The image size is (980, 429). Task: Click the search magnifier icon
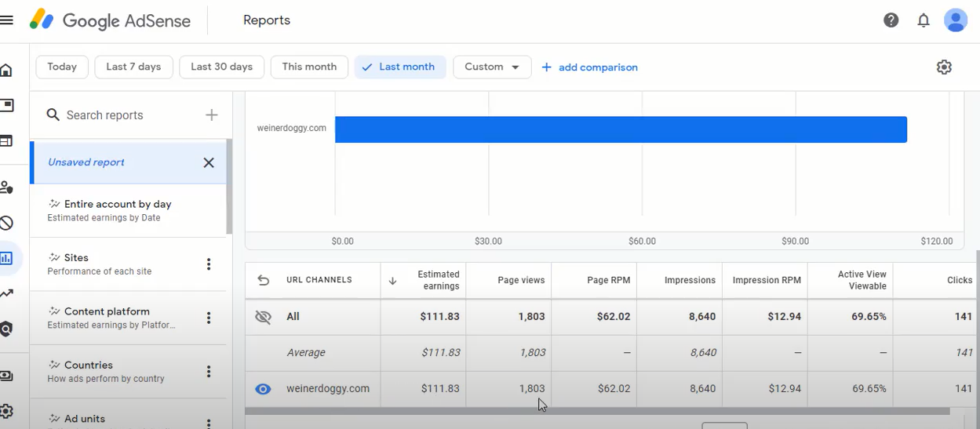pyautogui.click(x=53, y=115)
